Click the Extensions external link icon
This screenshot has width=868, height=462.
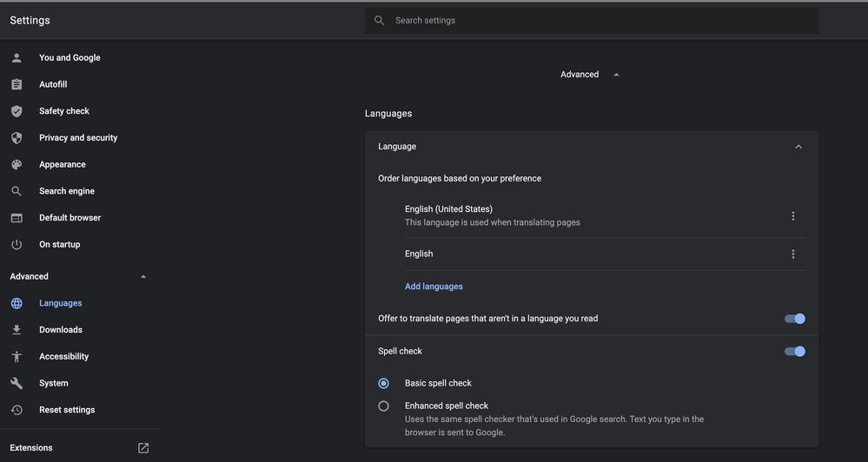point(143,448)
